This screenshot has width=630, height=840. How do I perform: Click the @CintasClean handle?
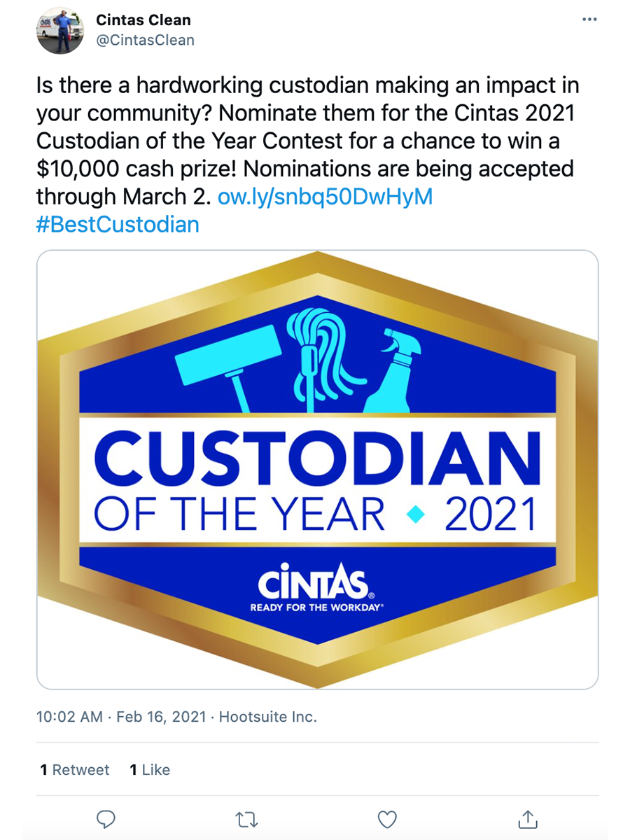click(146, 40)
